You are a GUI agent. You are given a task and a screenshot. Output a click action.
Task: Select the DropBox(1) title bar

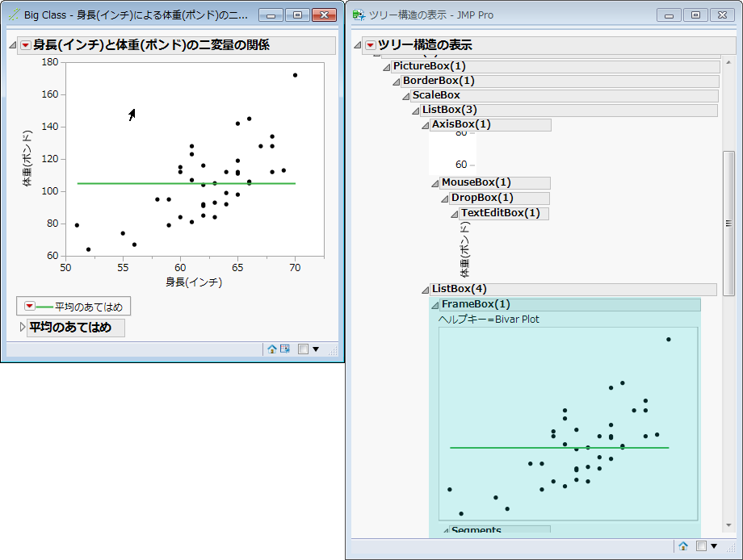pyautogui.click(x=499, y=198)
